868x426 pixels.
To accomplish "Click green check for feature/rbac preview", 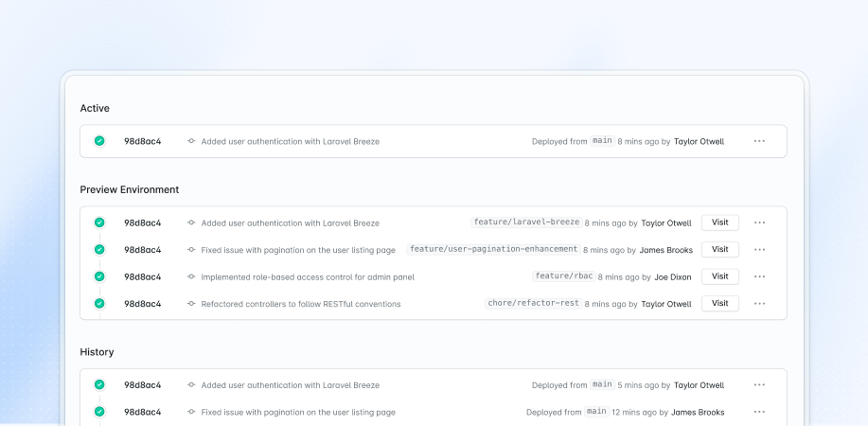I will [x=99, y=276].
